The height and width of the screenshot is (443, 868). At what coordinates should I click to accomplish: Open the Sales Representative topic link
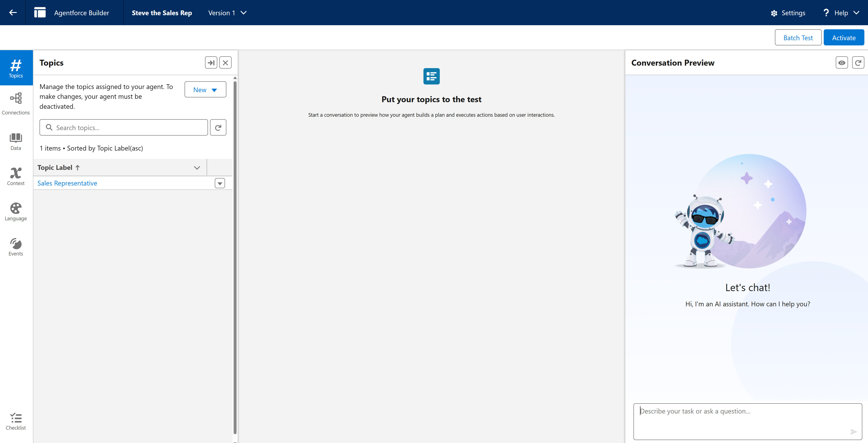tap(67, 183)
